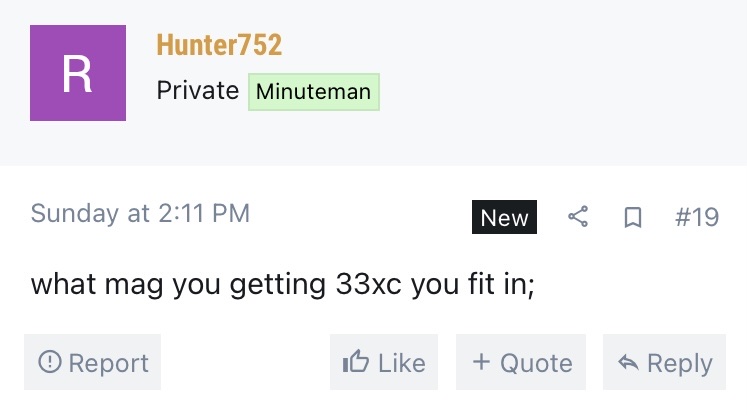
Task: Click the curved arrow icon beside Reply
Action: (x=628, y=362)
